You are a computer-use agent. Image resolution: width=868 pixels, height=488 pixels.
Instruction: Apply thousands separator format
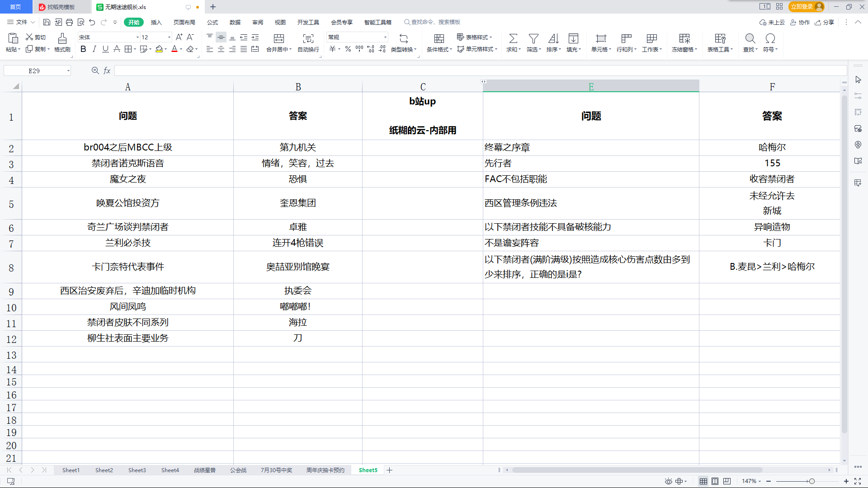(359, 49)
